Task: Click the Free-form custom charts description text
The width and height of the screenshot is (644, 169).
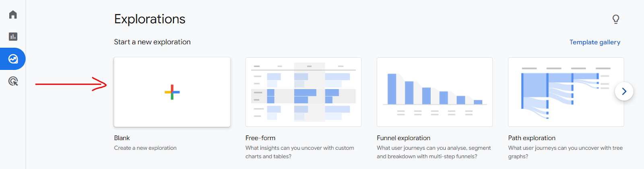Action: [x=300, y=152]
